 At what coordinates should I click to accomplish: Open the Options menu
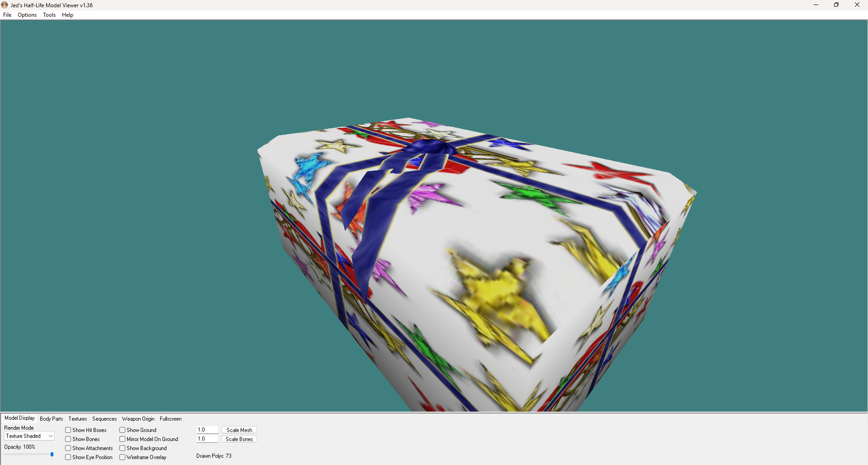pos(27,15)
